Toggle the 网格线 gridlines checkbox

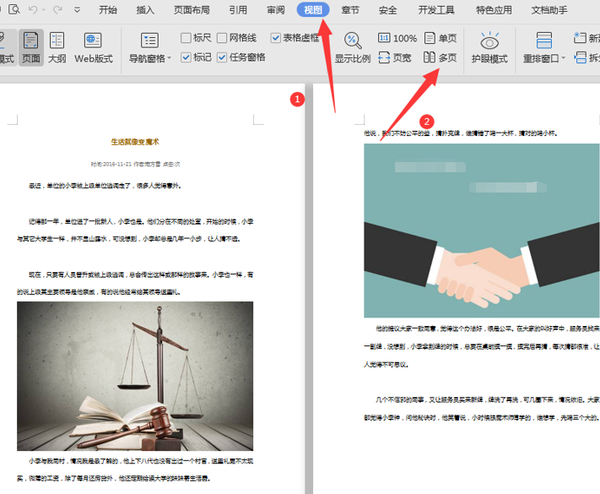[222, 37]
